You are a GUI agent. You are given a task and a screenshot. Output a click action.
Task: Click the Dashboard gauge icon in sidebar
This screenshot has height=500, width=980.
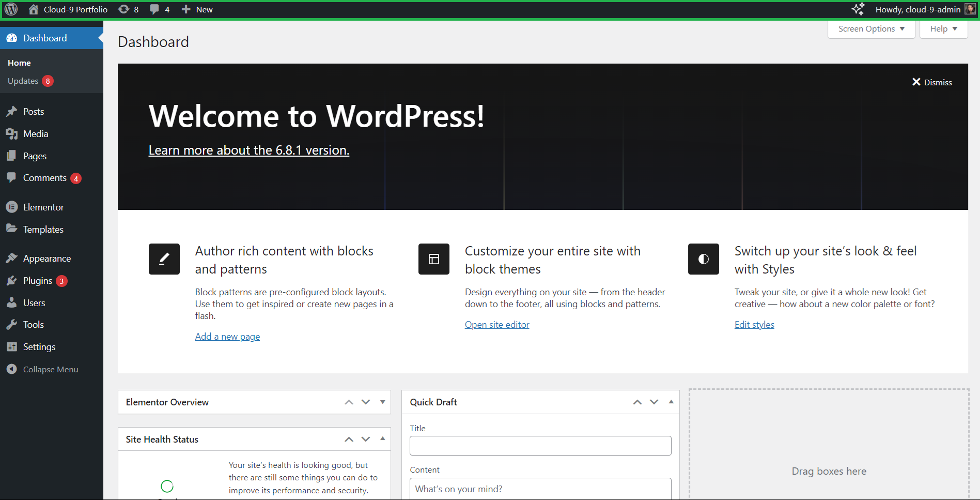pyautogui.click(x=12, y=38)
